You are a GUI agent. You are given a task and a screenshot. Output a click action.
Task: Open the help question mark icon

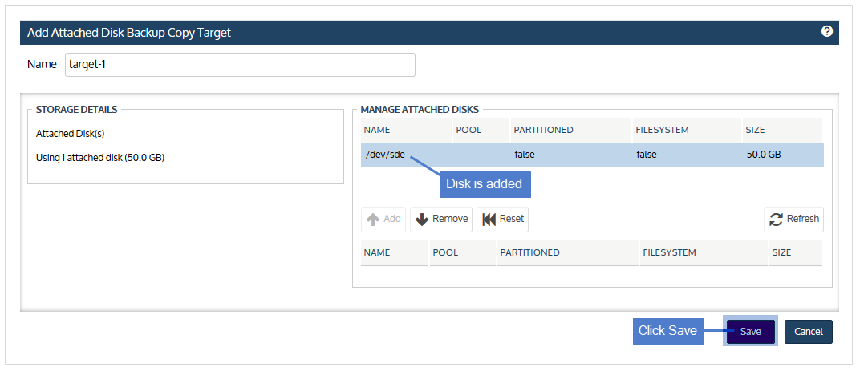(826, 31)
